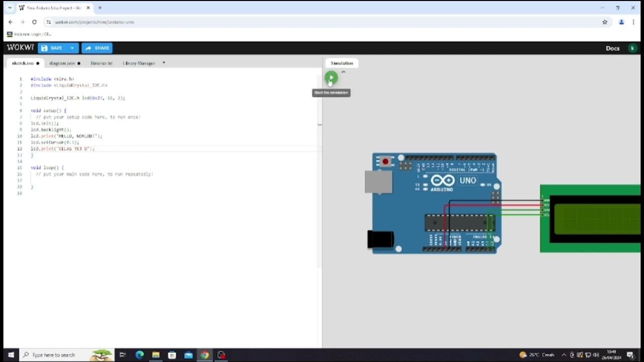
Task: Open the weather widget on the taskbar
Action: (x=537, y=355)
